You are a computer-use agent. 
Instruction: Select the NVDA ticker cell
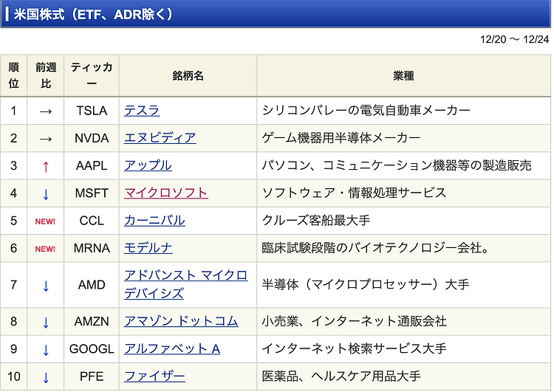click(92, 138)
